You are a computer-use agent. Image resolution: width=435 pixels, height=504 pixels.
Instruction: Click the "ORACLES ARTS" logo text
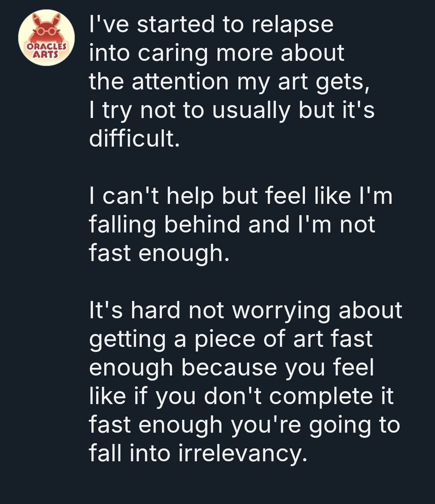pyautogui.click(x=46, y=50)
